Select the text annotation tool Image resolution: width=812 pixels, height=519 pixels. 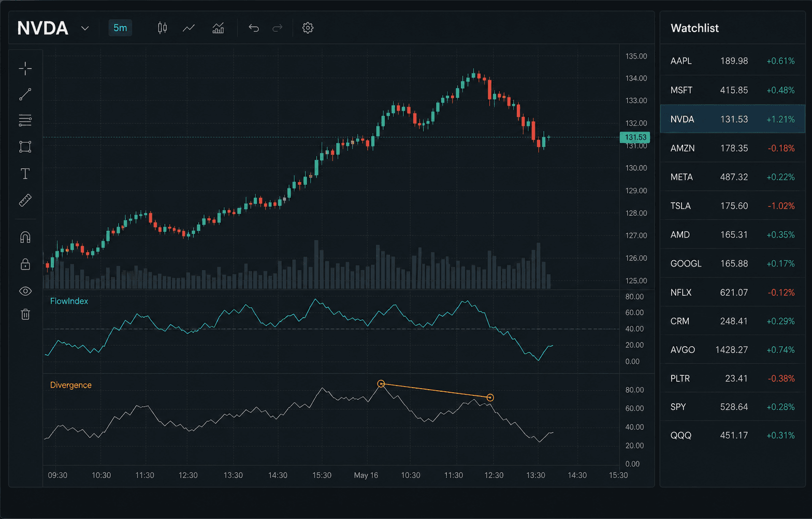25,173
